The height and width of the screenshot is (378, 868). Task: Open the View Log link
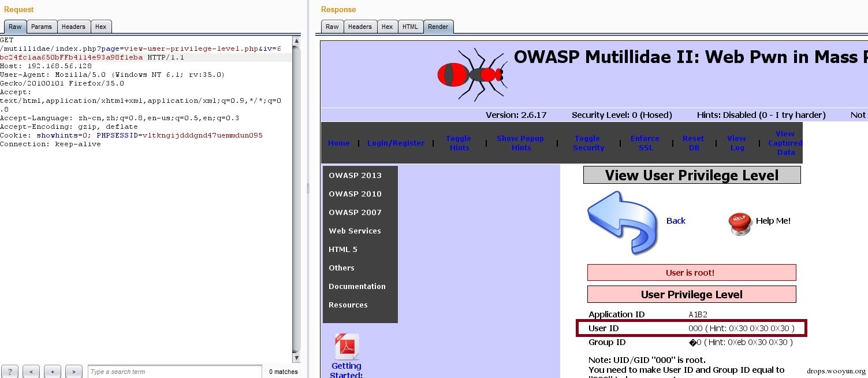[x=736, y=143]
